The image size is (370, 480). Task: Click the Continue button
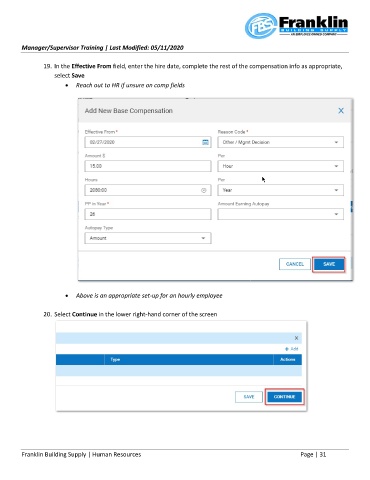tap(284, 397)
